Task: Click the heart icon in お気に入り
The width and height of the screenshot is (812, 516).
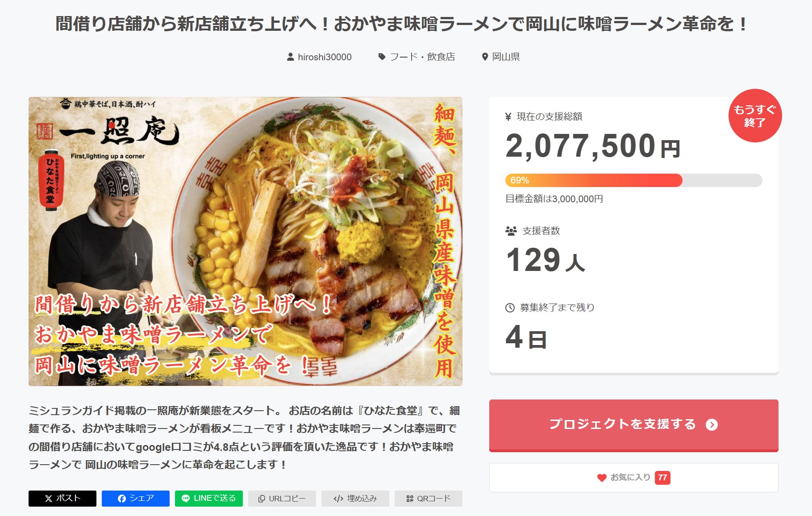Action: click(602, 478)
